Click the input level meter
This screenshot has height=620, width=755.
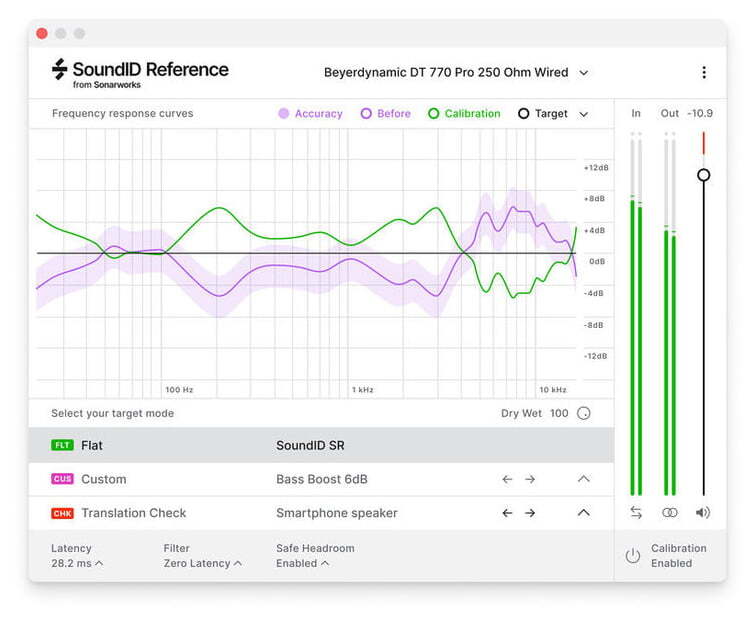point(636,313)
